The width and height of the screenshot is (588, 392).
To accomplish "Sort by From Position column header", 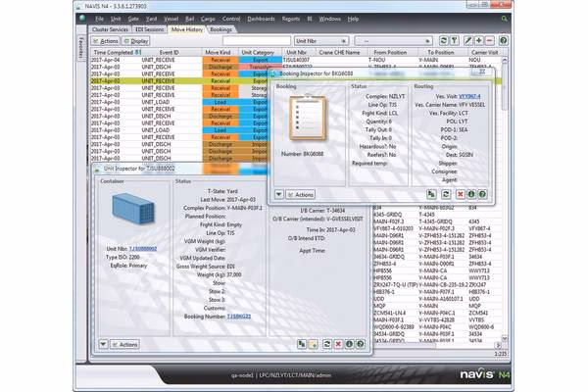I will pyautogui.click(x=390, y=53).
